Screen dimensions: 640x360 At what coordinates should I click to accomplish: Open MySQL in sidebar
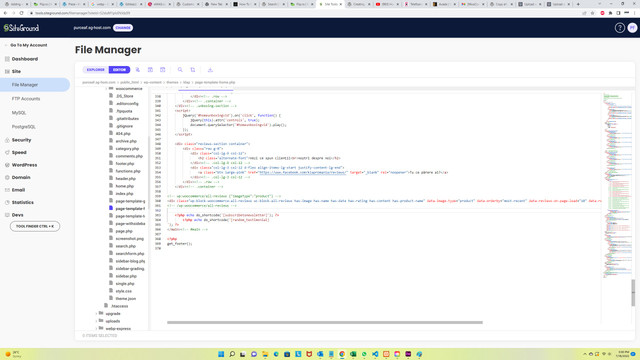(x=19, y=113)
